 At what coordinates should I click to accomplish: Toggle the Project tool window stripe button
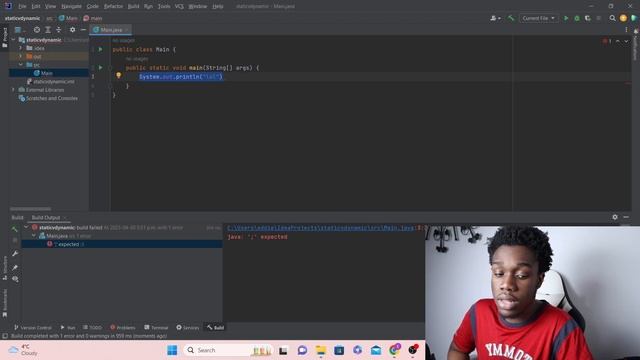point(4,38)
